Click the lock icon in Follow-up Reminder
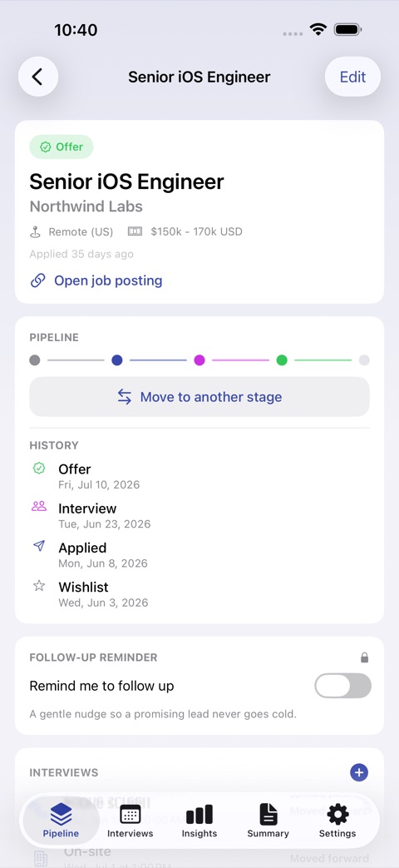This screenshot has height=868, width=399. tap(364, 657)
